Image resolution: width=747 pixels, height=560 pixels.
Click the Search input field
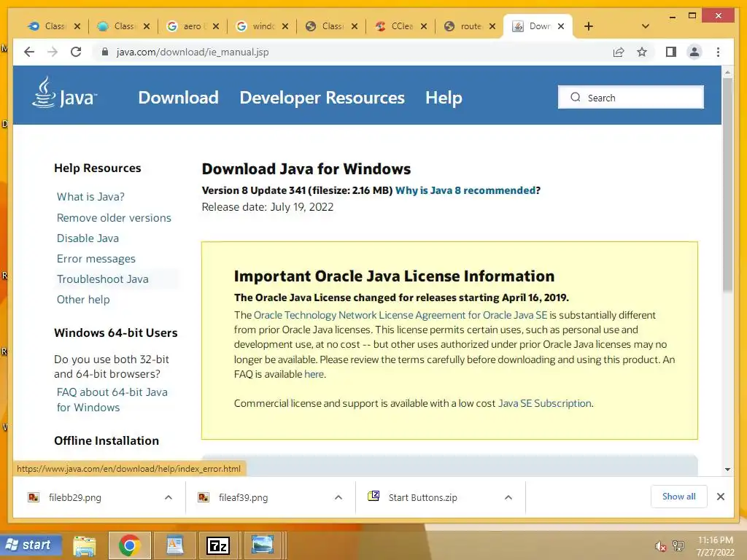pyautogui.click(x=631, y=97)
